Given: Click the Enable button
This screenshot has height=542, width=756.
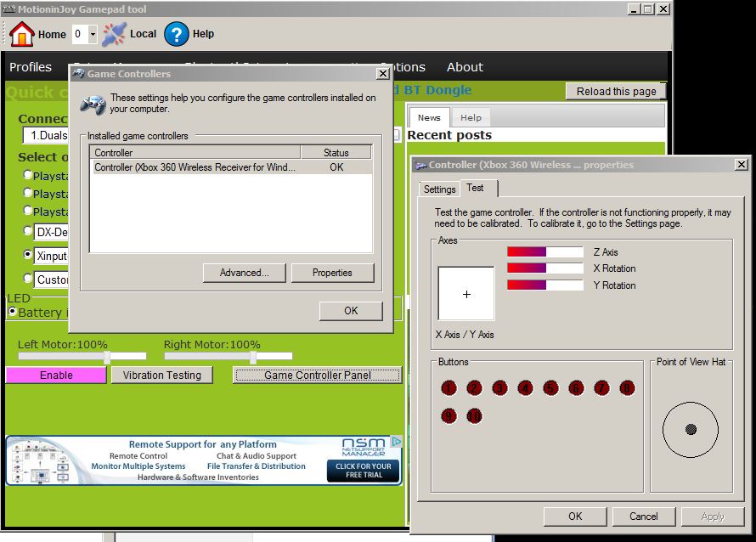Looking at the screenshot, I should click(x=56, y=375).
